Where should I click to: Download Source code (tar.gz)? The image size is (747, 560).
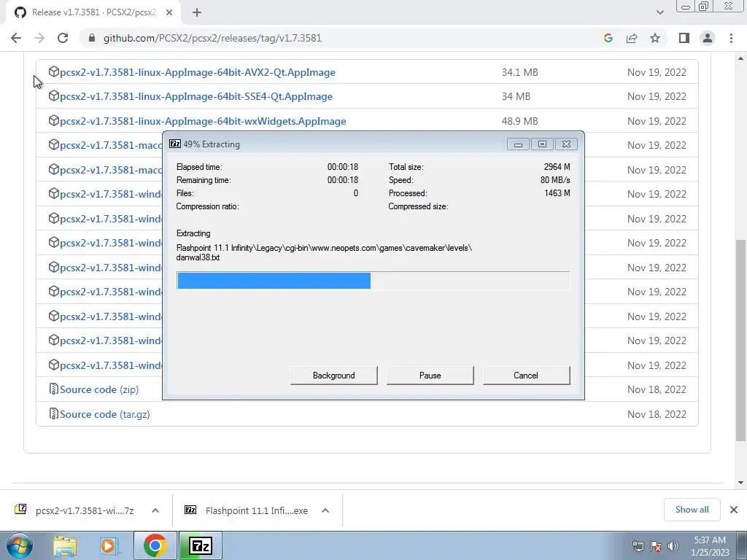pos(105,414)
